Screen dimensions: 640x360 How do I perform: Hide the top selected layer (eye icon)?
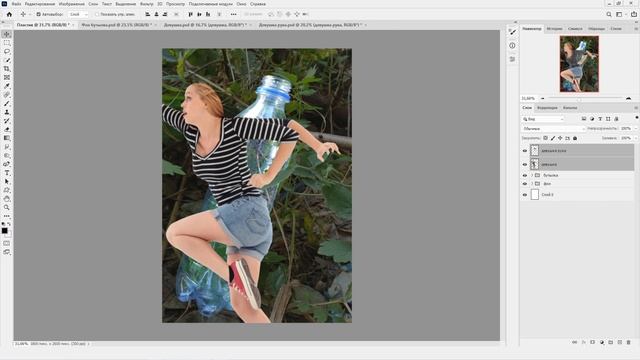click(525, 151)
